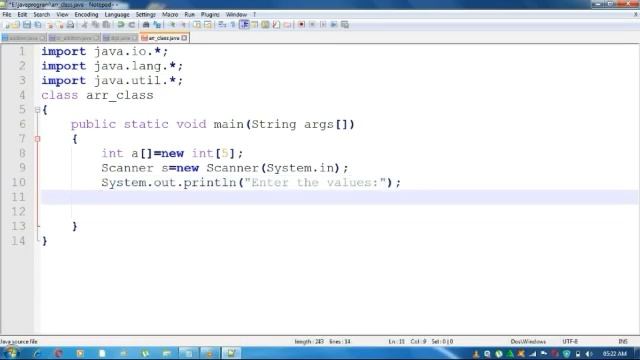
Task: Open Find with the binoculars icon
Action: coord(146,25)
